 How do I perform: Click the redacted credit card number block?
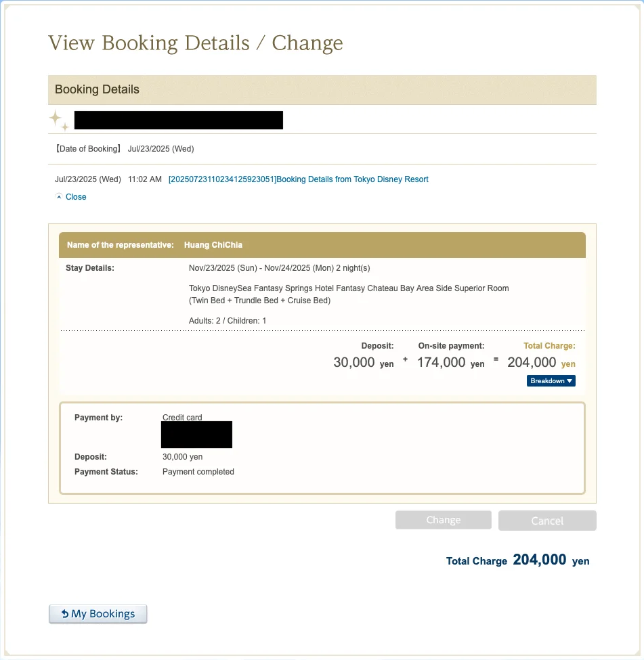click(196, 435)
